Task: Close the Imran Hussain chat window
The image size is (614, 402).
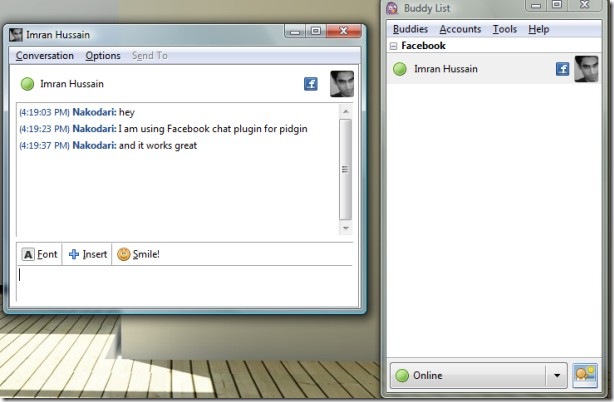Action: tap(343, 31)
